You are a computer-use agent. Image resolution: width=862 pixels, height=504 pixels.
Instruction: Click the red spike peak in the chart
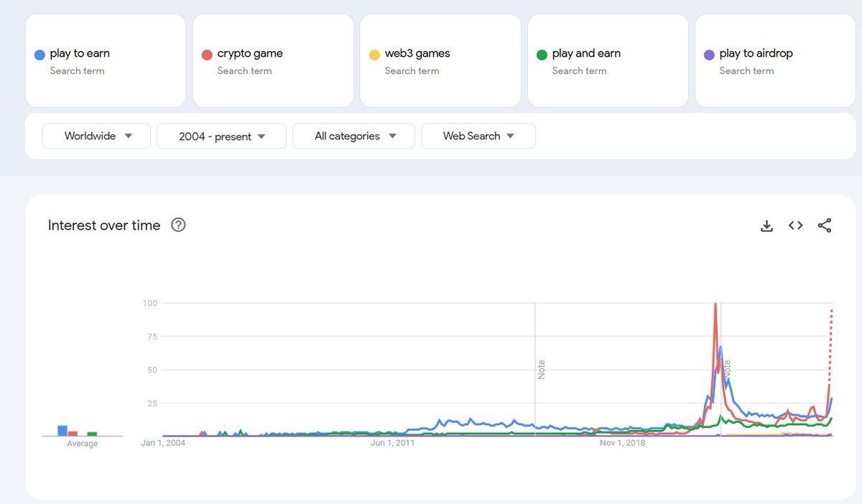pos(715,304)
